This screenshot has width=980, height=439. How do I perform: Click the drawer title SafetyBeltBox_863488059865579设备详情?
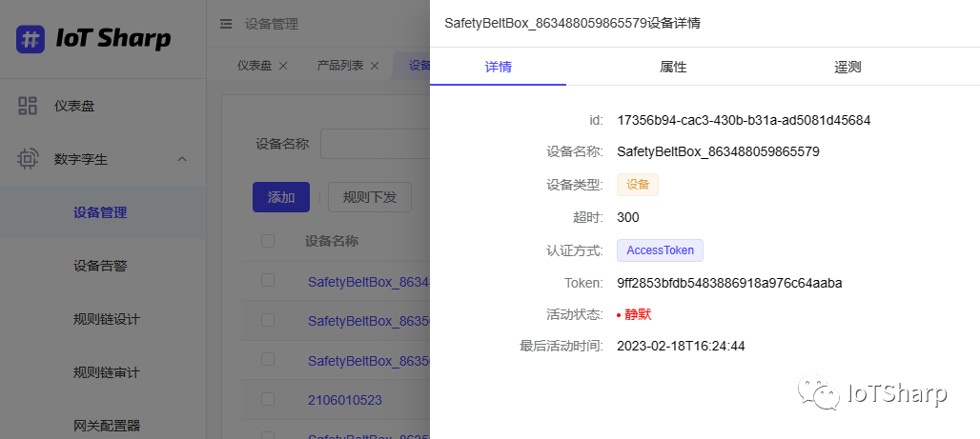tap(573, 24)
